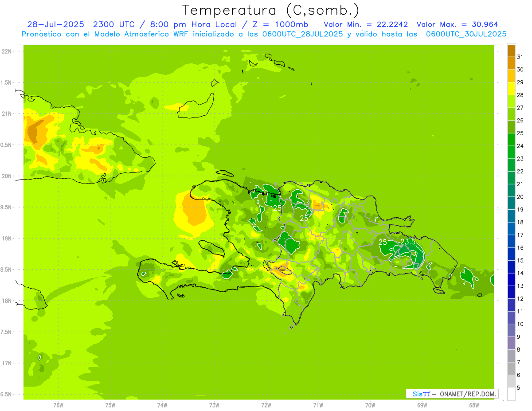Pick the white swatch below 5
Viewport: 532px width, 411px height.
(x=511, y=394)
